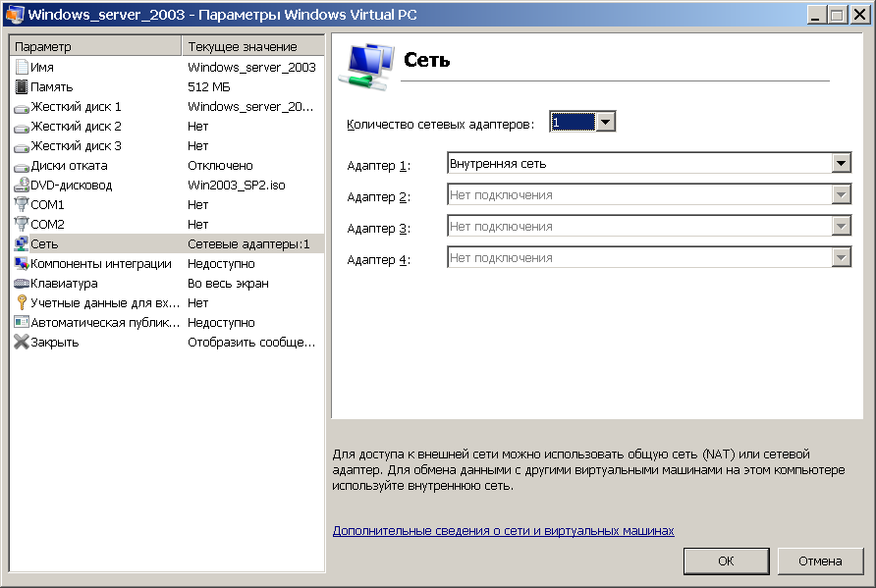The image size is (876, 588).
Task: Select the Жесткий диск 1 drive icon
Action: point(22,108)
